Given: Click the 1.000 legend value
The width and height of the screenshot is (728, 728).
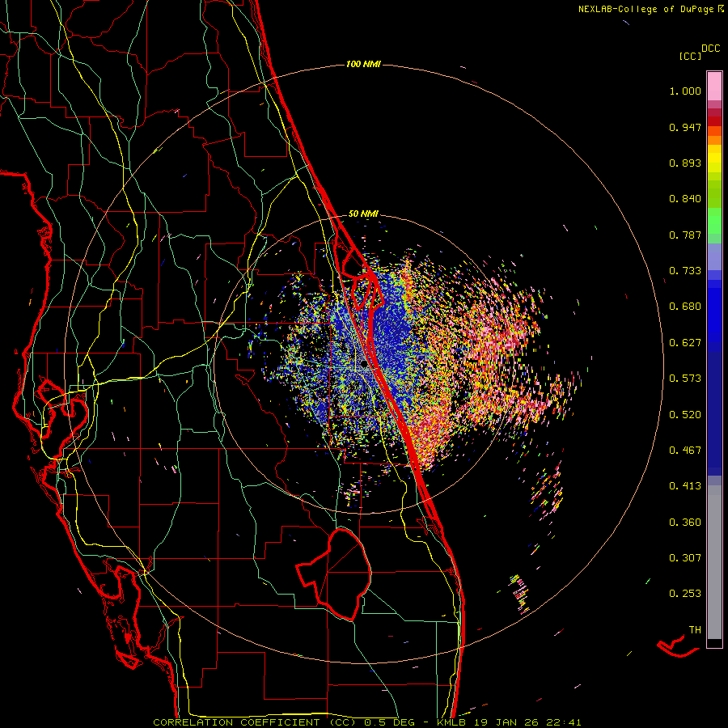Looking at the screenshot, I should tap(685, 91).
